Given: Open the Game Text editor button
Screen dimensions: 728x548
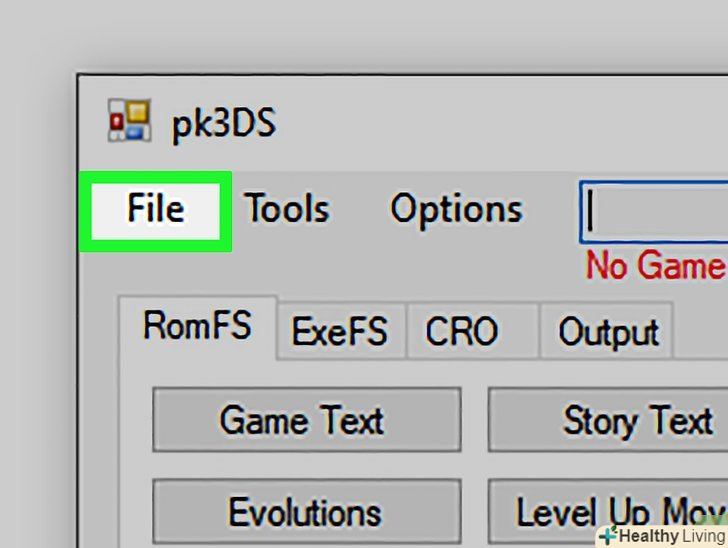Looking at the screenshot, I should (306, 419).
